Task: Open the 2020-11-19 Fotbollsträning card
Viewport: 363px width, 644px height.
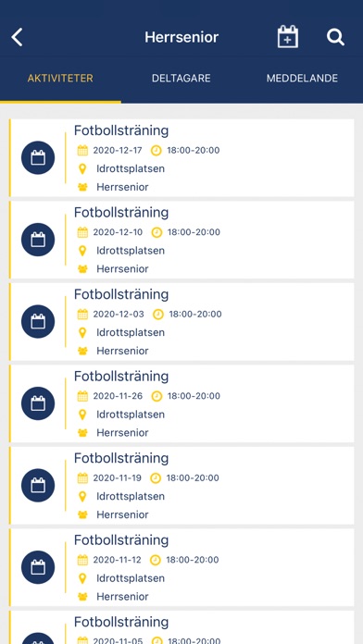Action: pyautogui.click(x=181, y=486)
